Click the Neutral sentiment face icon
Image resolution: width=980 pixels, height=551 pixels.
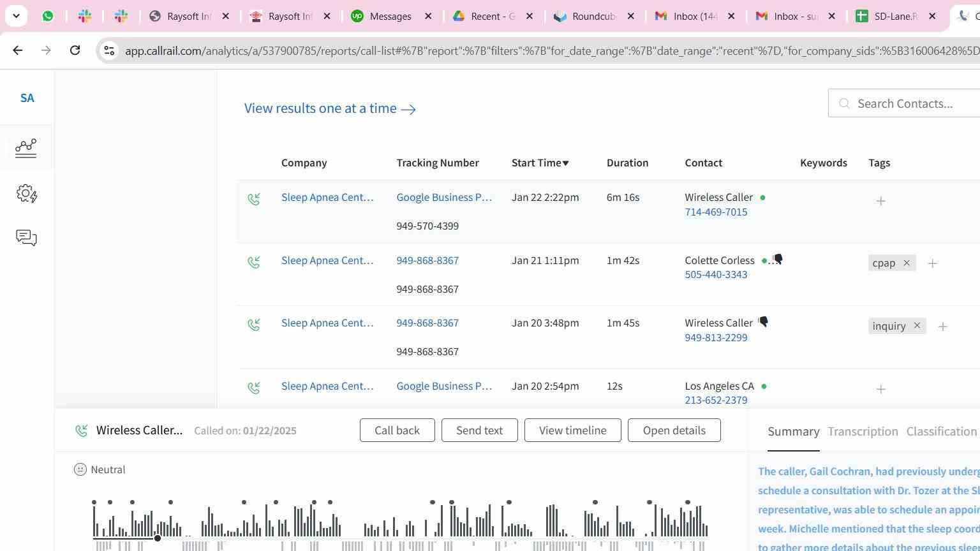coord(80,469)
